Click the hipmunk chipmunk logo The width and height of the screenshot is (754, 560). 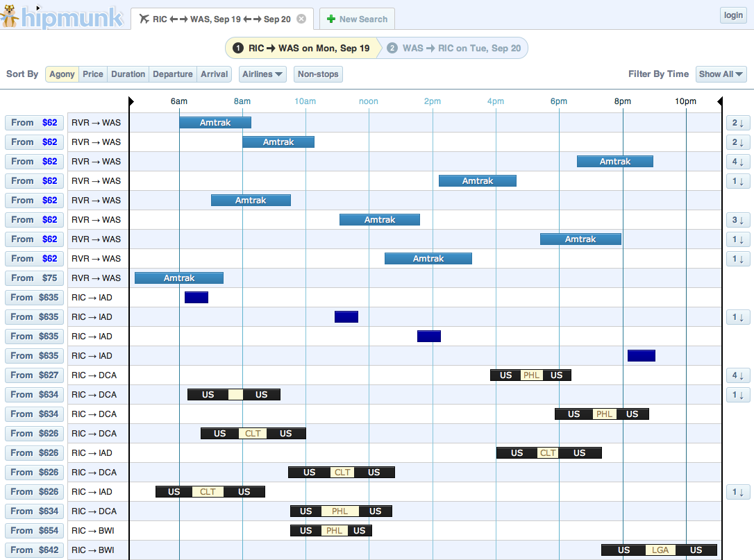click(x=62, y=17)
